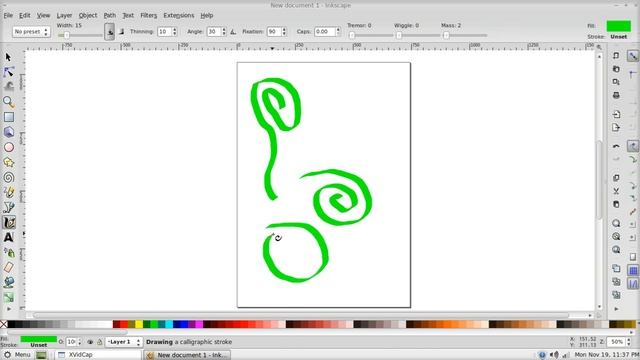640x360 pixels.
Task: Expand the commands bar overflow arrow at bottom
Action: point(616,309)
